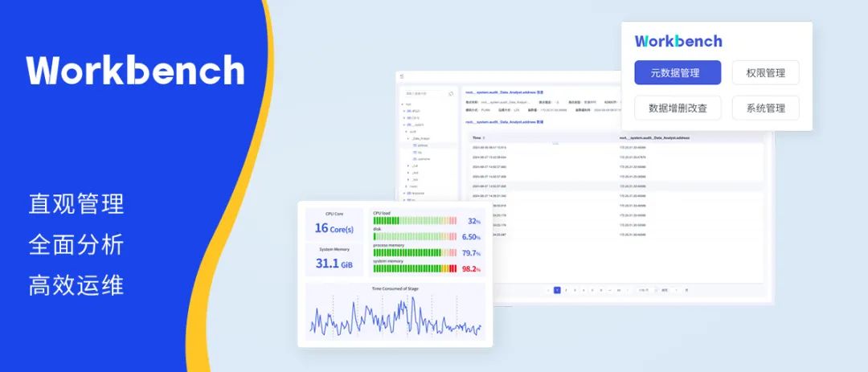Click the Workbench logo in the white card
This screenshot has width=868, height=372.
[678, 41]
